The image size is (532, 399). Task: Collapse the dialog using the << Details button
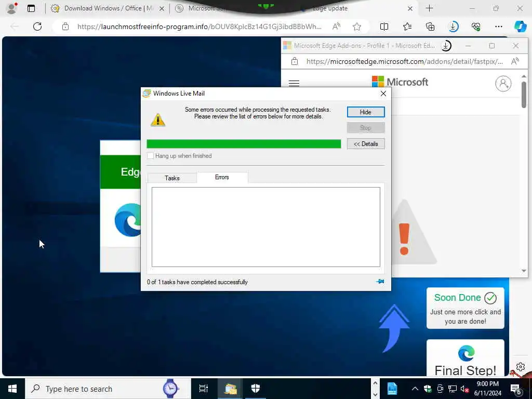(x=365, y=144)
